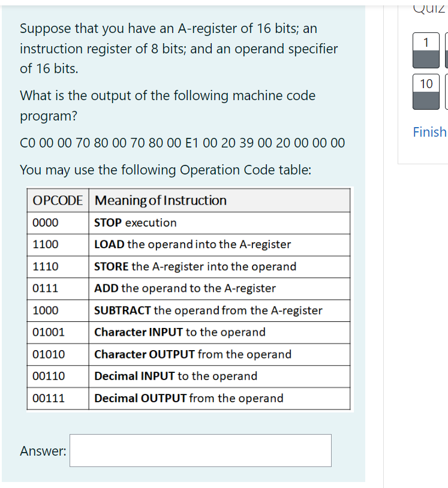
Task: Select the OPCODE table header cell
Action: tap(58, 200)
